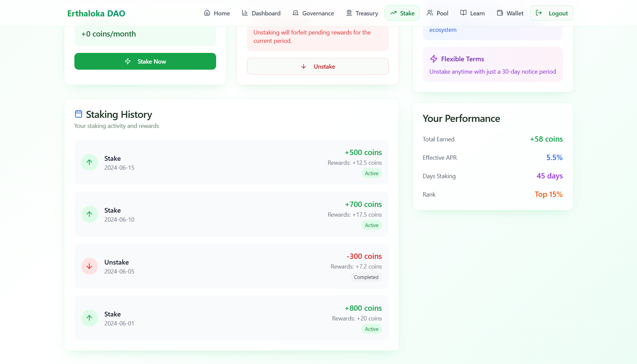Click the Completed status badge
The height and width of the screenshot is (364, 637).
(x=366, y=277)
